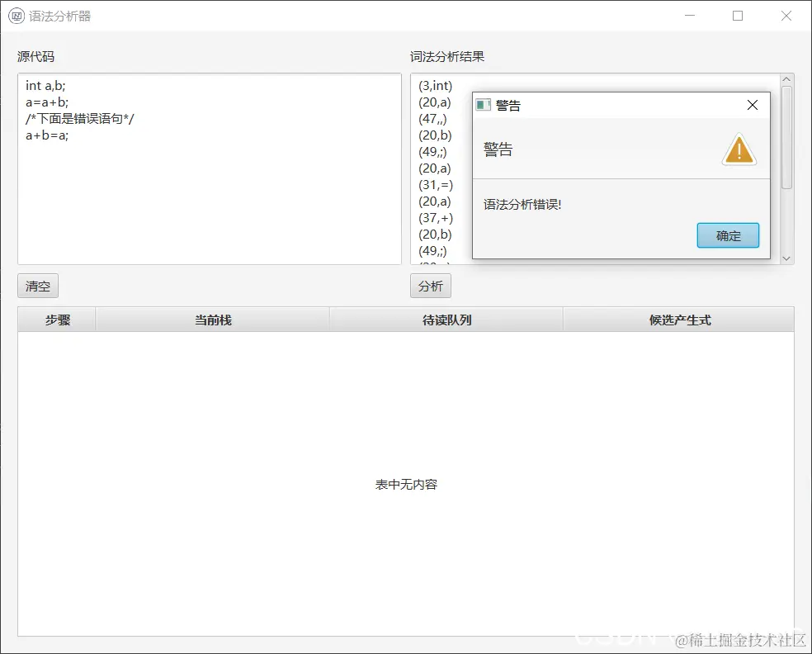812x654 pixels.
Task: Click the 语法分析器 application icon in titlebar
Action: (15, 15)
